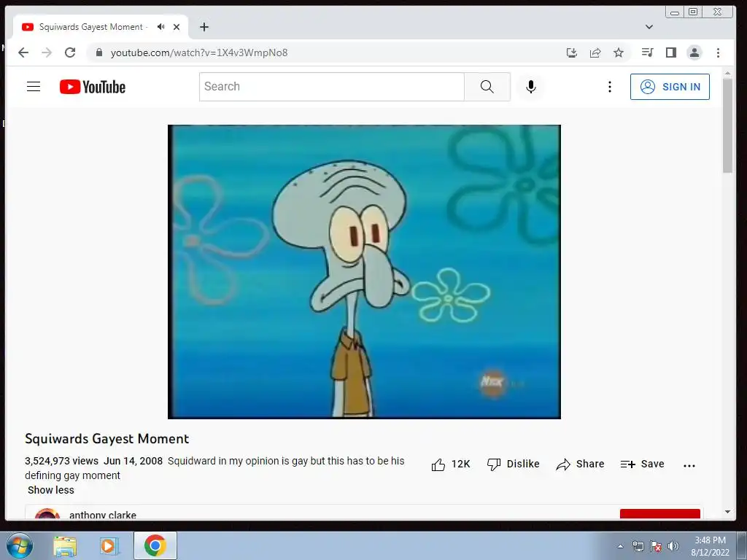Toggle Chrome side panel icon

(671, 52)
